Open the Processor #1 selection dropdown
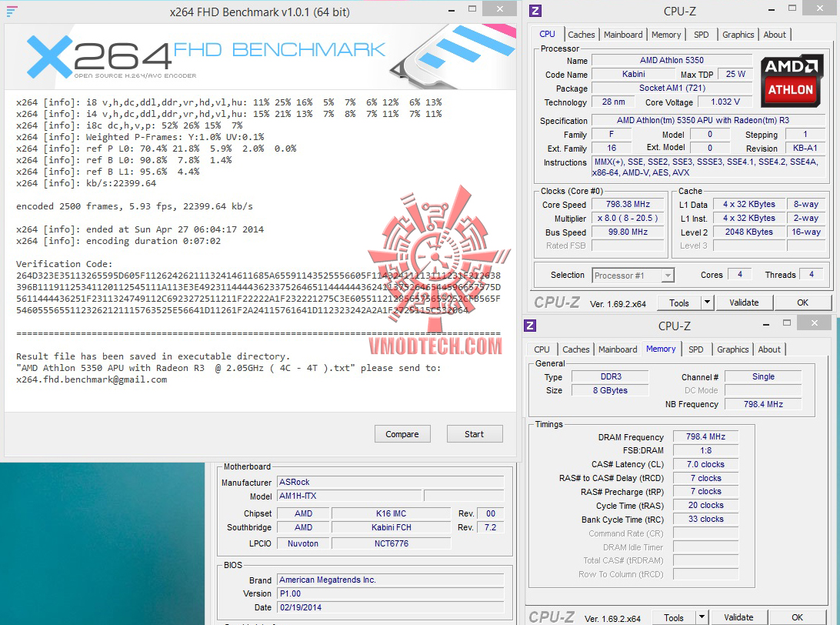Viewport: 840px width, 625px height. 632,276
